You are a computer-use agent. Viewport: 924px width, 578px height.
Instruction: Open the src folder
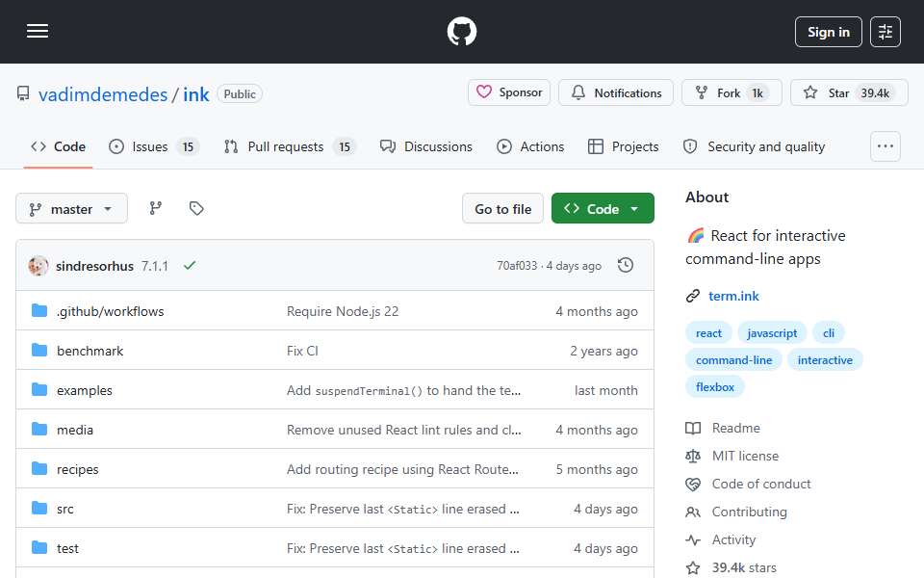[65, 509]
